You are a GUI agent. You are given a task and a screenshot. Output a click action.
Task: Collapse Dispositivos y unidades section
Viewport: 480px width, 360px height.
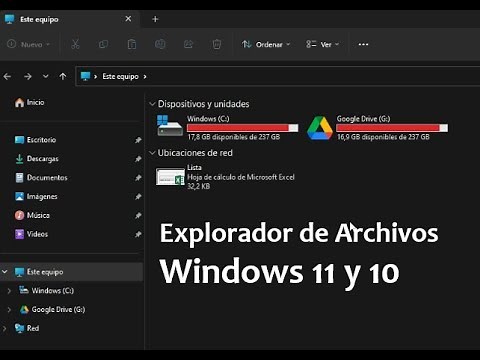tap(152, 104)
